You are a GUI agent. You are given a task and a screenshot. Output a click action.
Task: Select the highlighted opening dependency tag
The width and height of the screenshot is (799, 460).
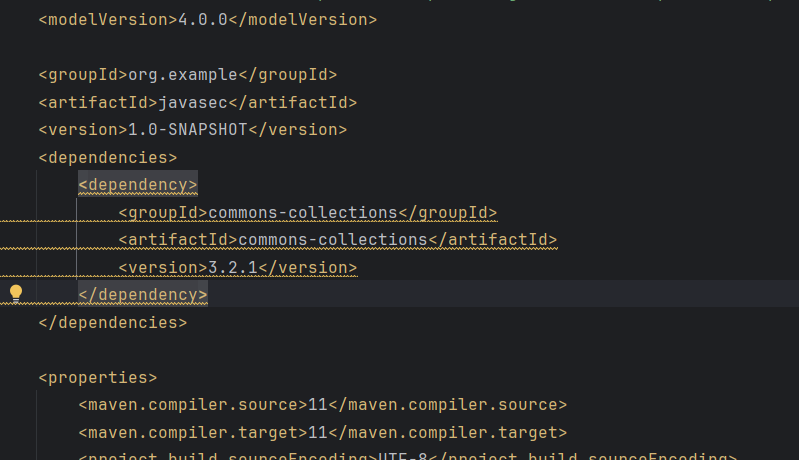tap(138, 185)
